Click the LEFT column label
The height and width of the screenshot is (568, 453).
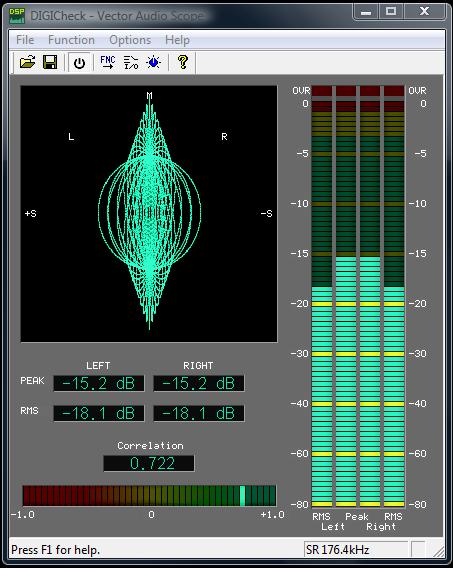[x=98, y=366]
